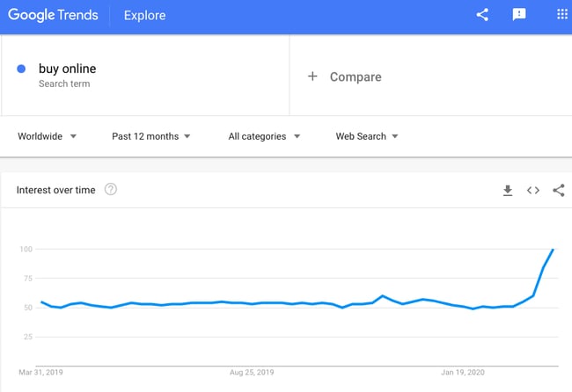Open the Google apps grid
572x392 pixels.
(x=562, y=15)
